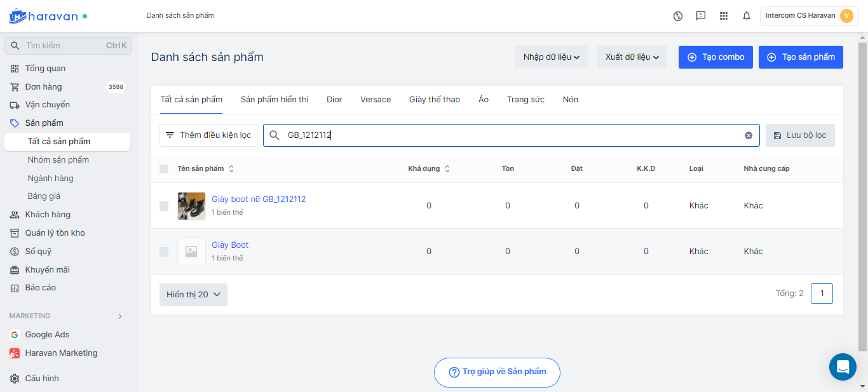Switch to the Sản phẩm hiển thị tab

coord(275,100)
